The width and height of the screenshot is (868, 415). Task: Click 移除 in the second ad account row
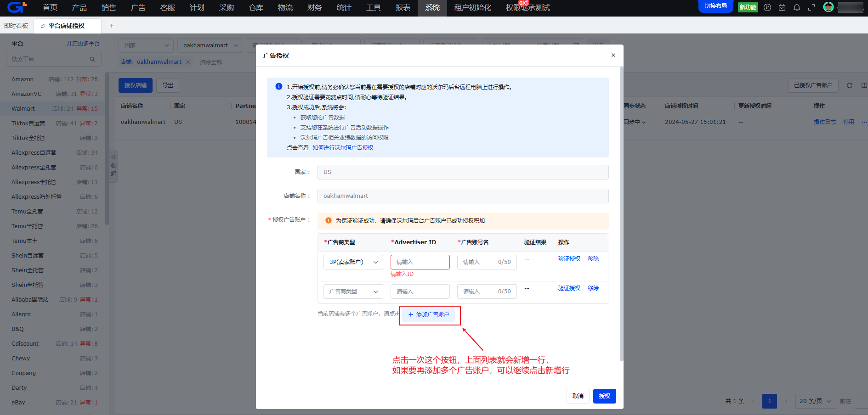[593, 288]
